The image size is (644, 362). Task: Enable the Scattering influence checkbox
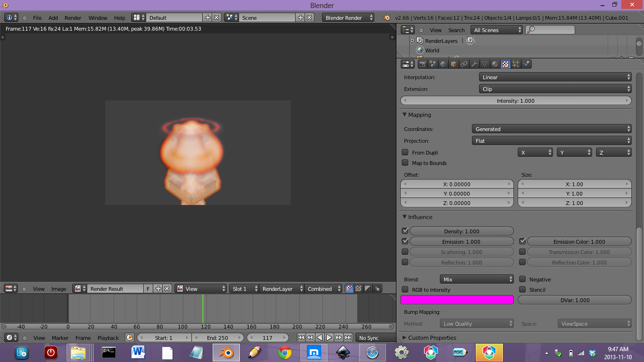tap(405, 252)
